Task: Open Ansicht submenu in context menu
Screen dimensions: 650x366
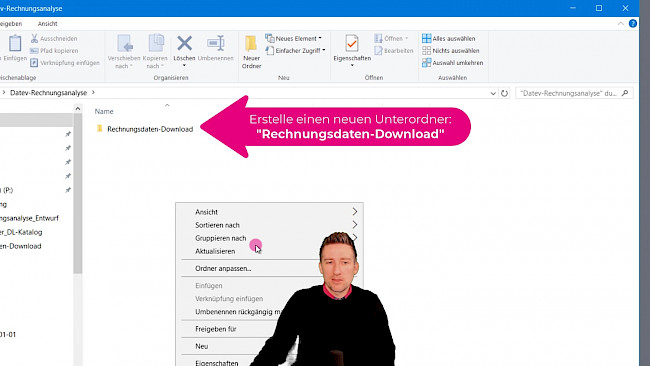Action: tap(269, 212)
